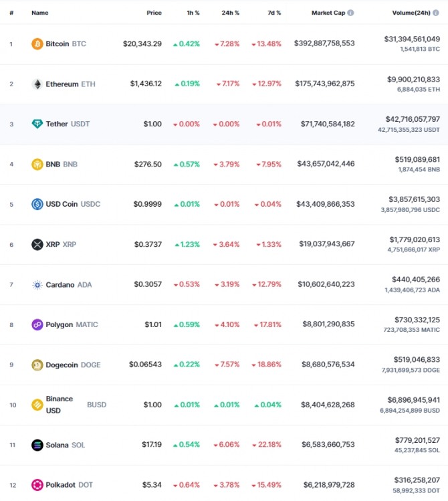
Task: Sort by Name column header
Action: coord(40,13)
